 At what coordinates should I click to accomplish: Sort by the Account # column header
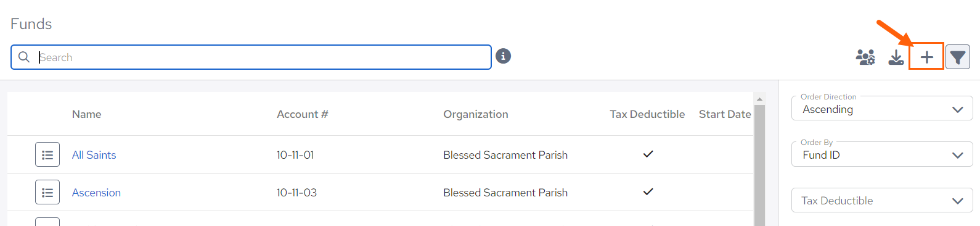302,114
